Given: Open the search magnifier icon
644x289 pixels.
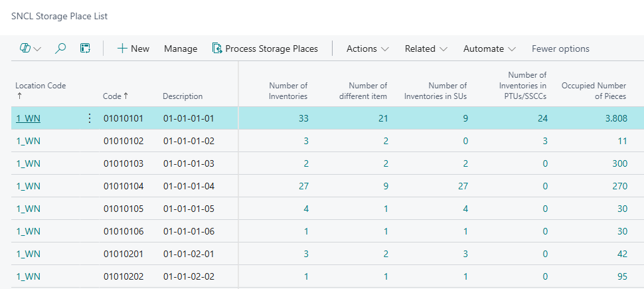Looking at the screenshot, I should pos(60,48).
